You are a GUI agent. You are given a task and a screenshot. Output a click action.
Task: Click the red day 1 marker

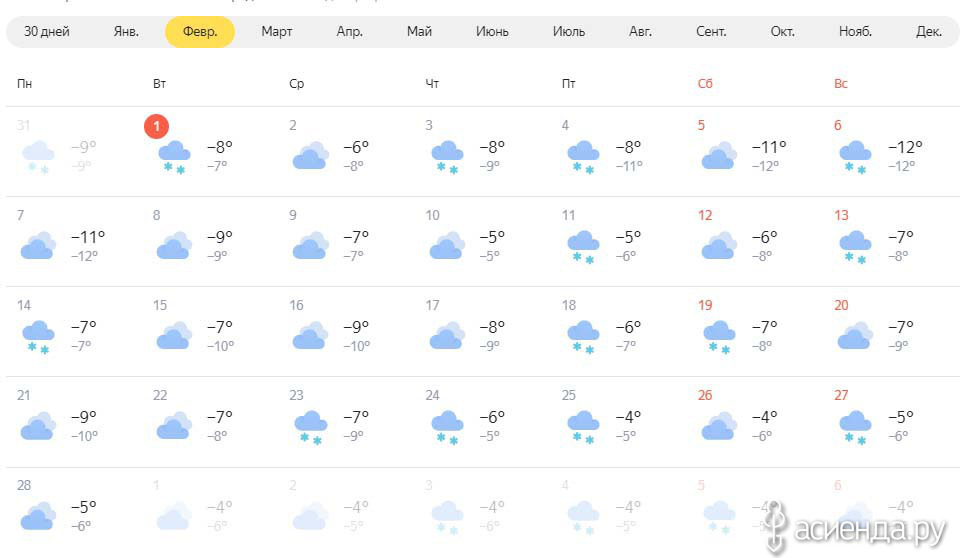click(156, 126)
